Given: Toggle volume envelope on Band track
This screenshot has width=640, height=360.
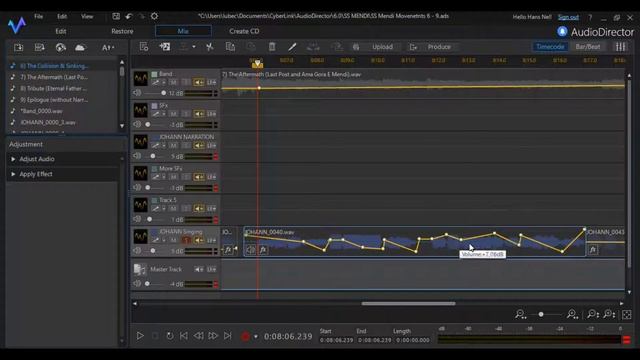Looking at the screenshot, I should pyautogui.click(x=156, y=82).
